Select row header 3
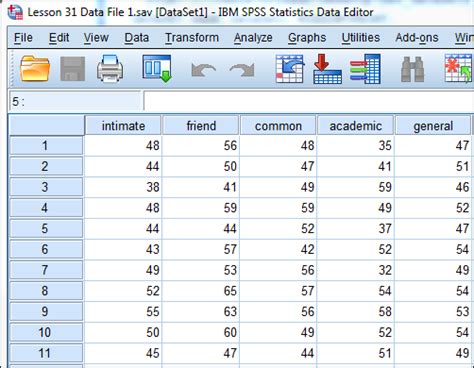 [46, 187]
